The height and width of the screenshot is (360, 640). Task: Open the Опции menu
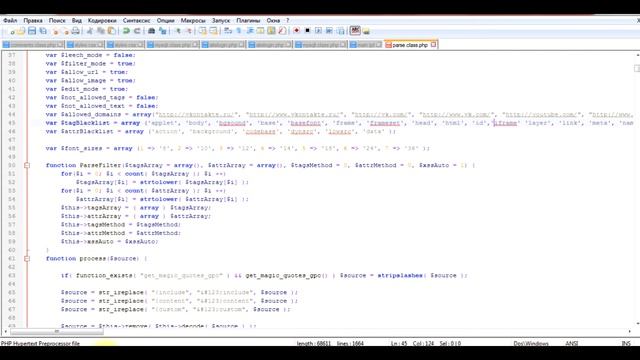[x=166, y=20]
